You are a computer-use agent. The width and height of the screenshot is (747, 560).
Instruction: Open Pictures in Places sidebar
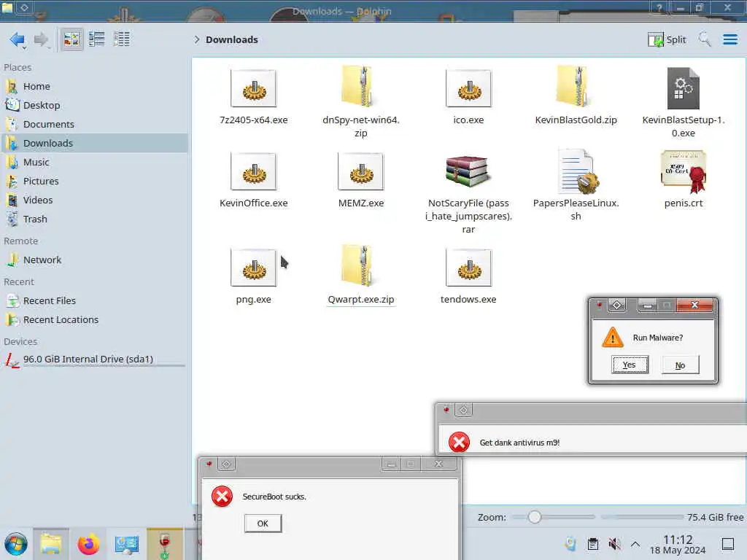94,182
